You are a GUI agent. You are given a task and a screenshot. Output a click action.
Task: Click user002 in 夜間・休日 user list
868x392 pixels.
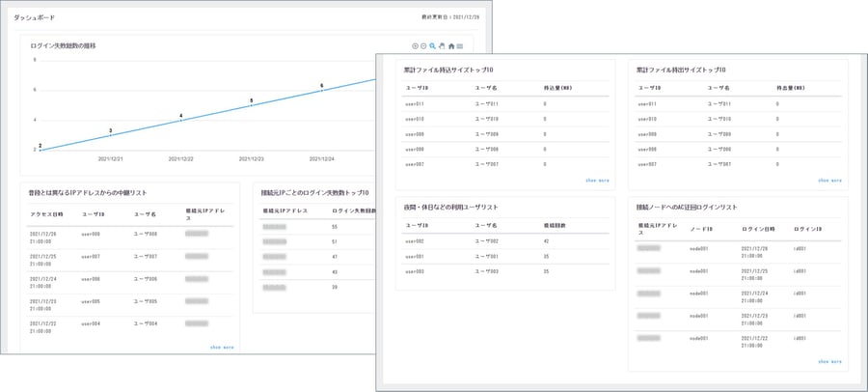[x=415, y=241]
